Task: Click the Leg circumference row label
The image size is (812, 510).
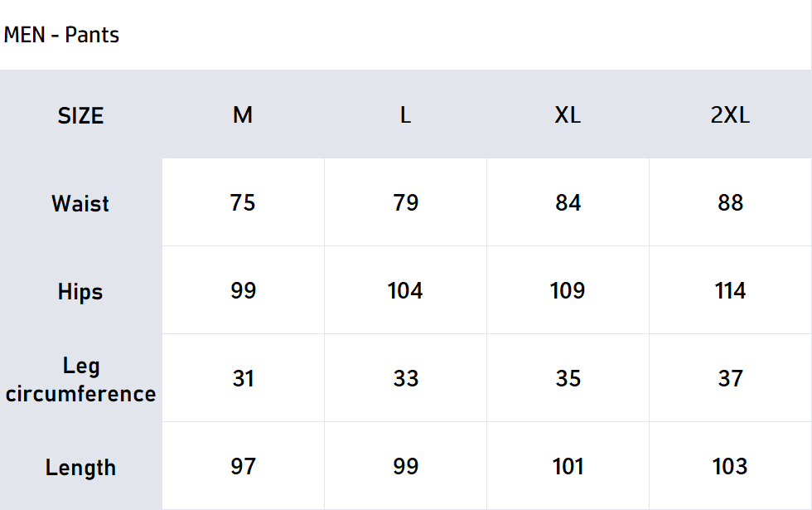Action: (x=80, y=379)
